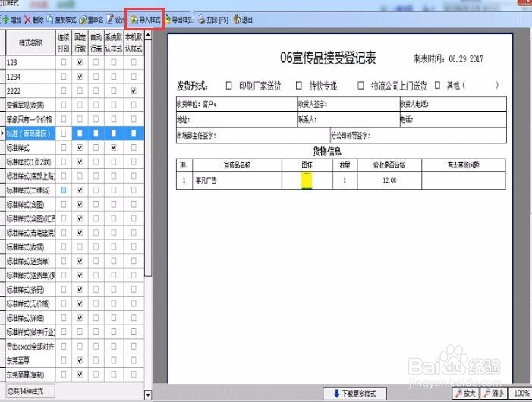Toggle 固定行数 checkbox for row 123
The height and width of the screenshot is (402, 532).
point(80,62)
